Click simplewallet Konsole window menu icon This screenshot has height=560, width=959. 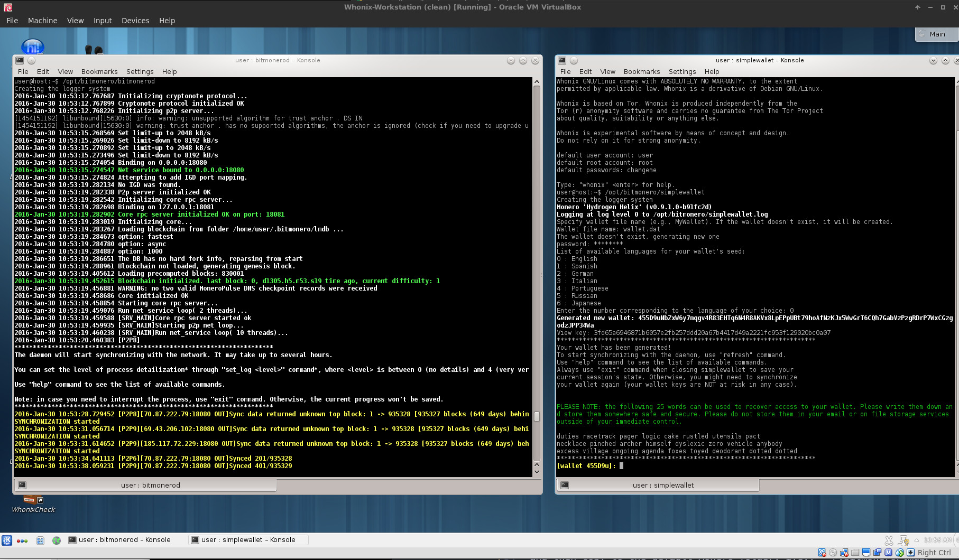tap(562, 61)
